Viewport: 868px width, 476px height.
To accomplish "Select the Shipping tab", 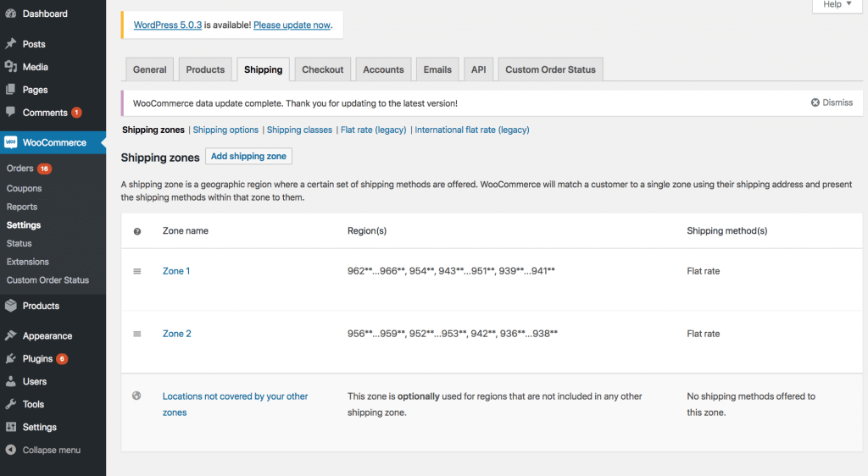I will point(263,69).
